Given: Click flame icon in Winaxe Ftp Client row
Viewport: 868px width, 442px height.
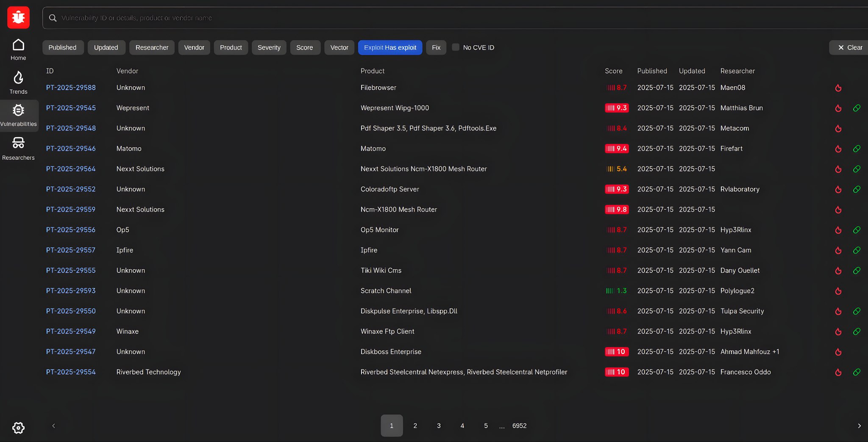Looking at the screenshot, I should click(838, 331).
